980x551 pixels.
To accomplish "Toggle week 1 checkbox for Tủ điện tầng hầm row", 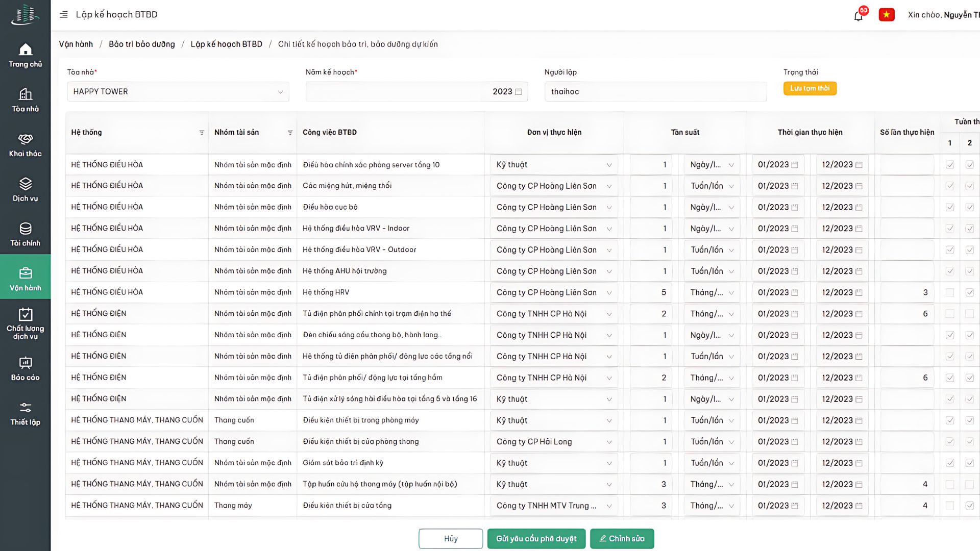I will [x=950, y=378].
